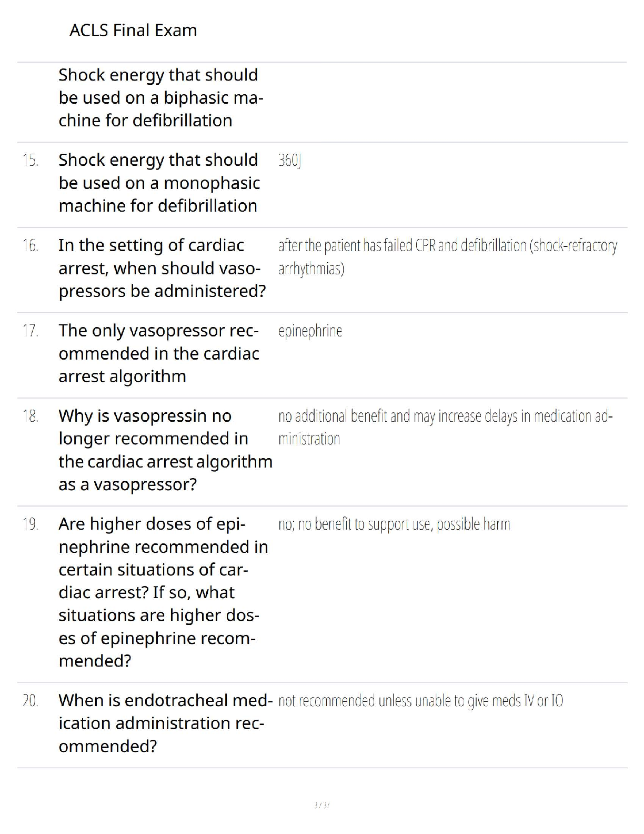Select the 360J answer text
Screen dimensions: 644x834
[289, 160]
